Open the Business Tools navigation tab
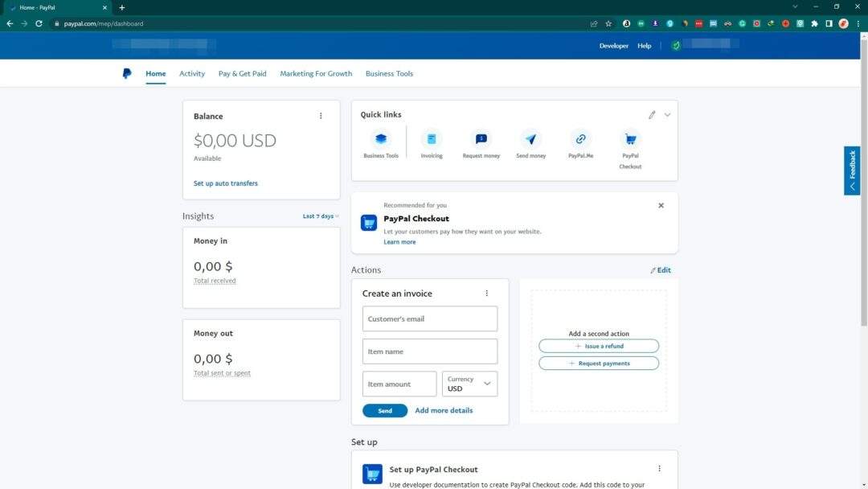Viewport: 868px width, 489px height. [x=389, y=74]
